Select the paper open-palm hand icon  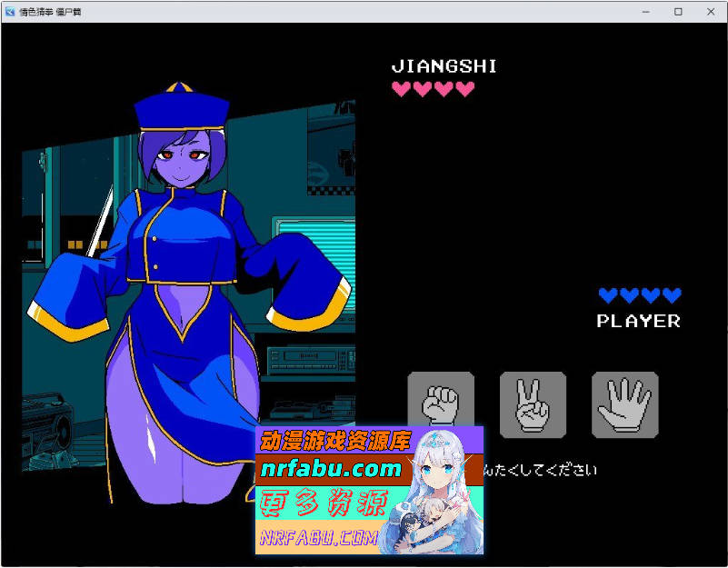point(625,404)
